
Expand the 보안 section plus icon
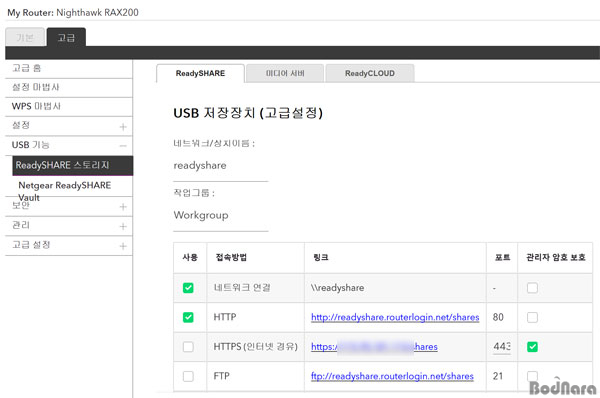(123, 207)
